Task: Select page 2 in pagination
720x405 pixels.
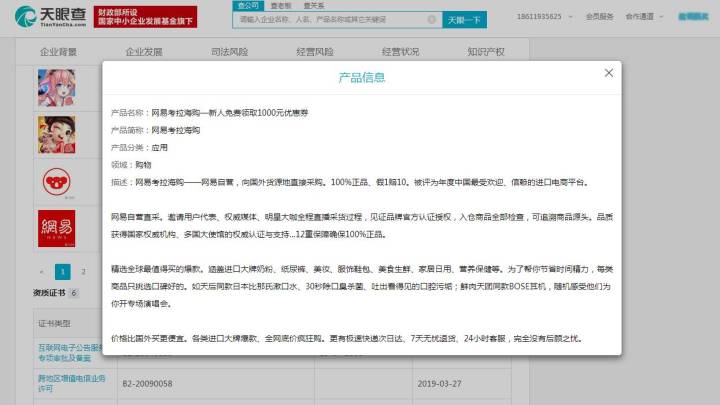Action: point(84,272)
